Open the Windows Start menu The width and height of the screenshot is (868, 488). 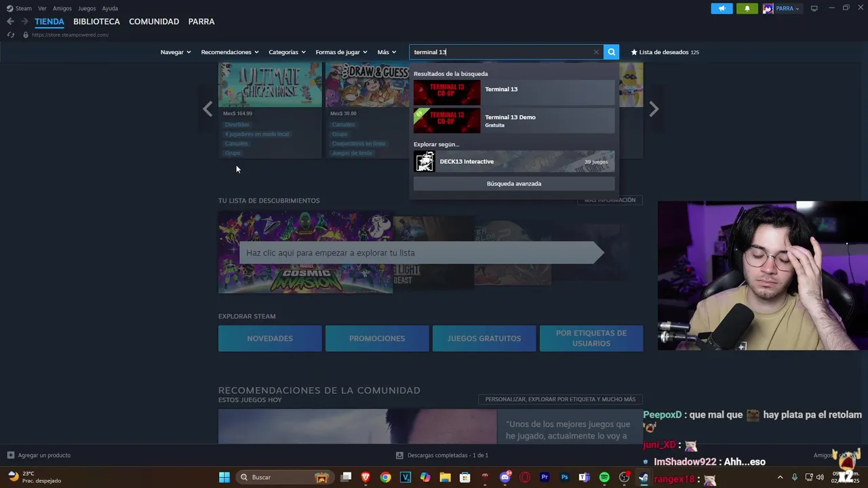point(224,477)
